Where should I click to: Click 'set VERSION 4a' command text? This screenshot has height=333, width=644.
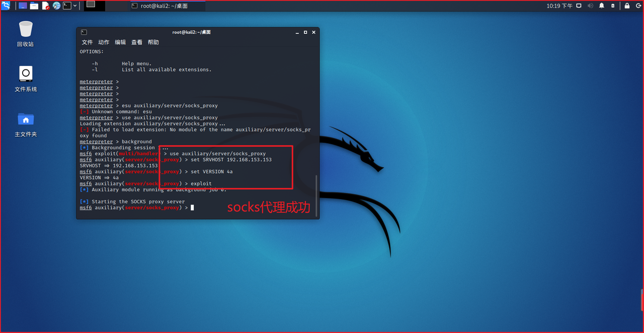(212, 172)
